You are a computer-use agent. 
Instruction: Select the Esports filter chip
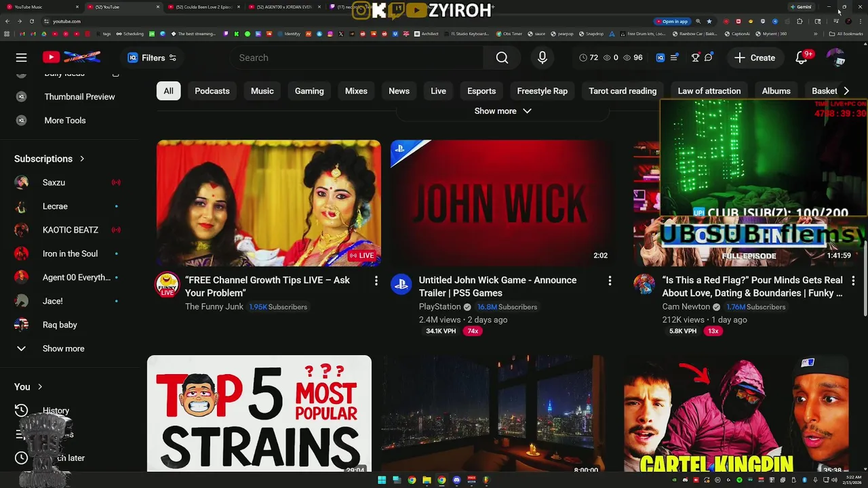[x=481, y=91]
